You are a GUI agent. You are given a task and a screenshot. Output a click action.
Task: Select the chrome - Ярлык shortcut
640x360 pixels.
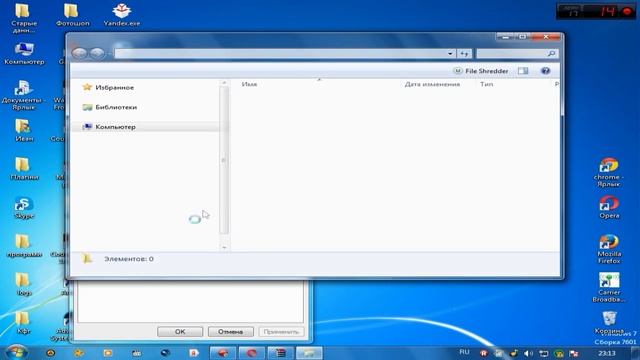608,173
